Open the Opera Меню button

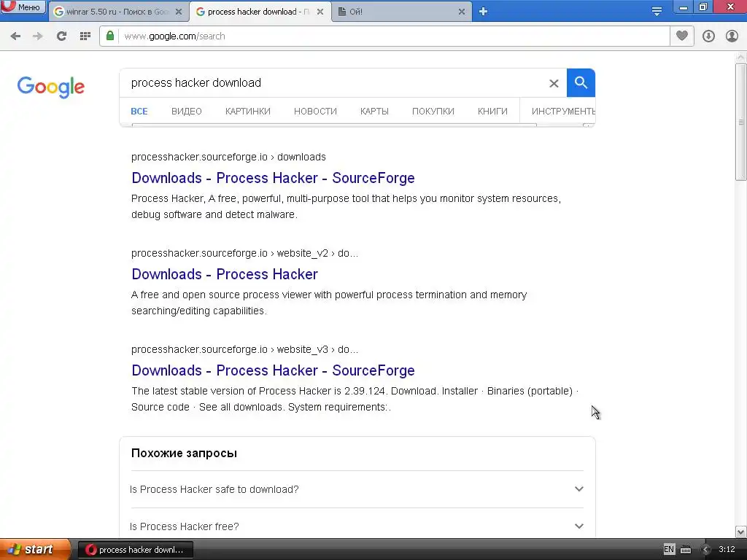click(x=23, y=7)
